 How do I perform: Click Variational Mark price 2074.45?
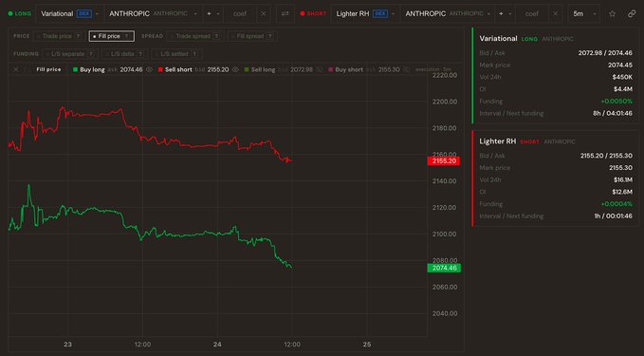pos(620,65)
